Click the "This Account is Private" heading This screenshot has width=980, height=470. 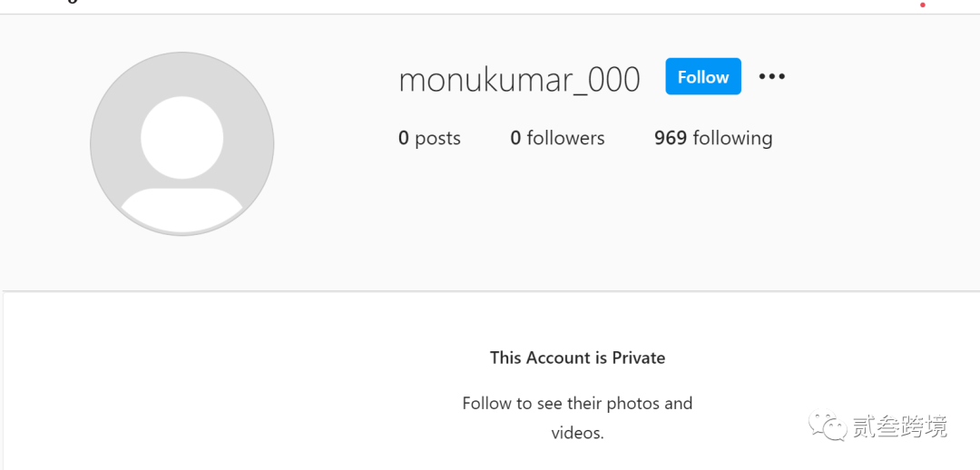(x=577, y=357)
